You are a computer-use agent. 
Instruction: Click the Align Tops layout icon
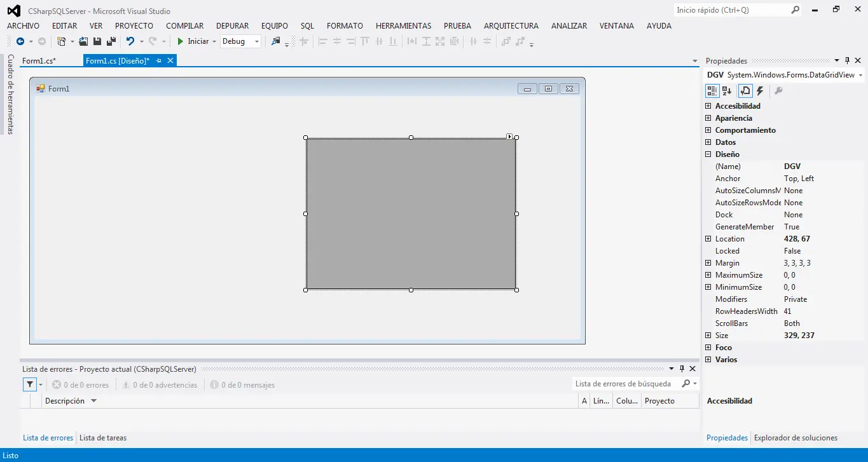pos(365,41)
